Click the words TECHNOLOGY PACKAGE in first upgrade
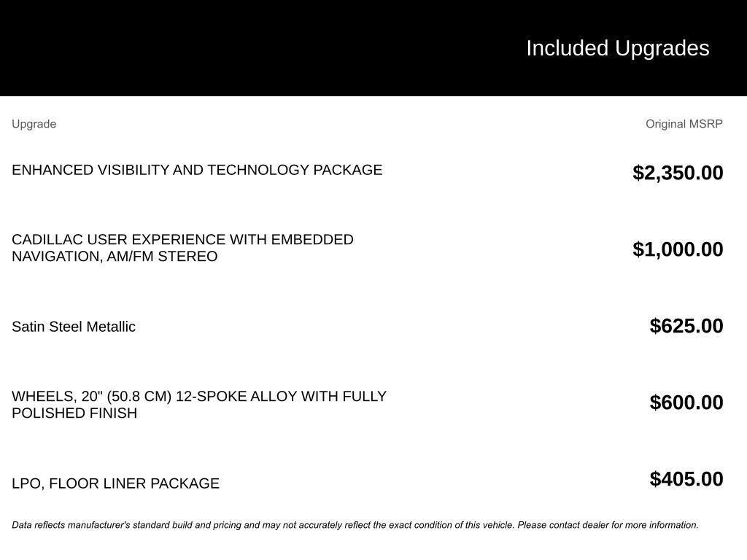Image resolution: width=747 pixels, height=560 pixels. point(295,170)
